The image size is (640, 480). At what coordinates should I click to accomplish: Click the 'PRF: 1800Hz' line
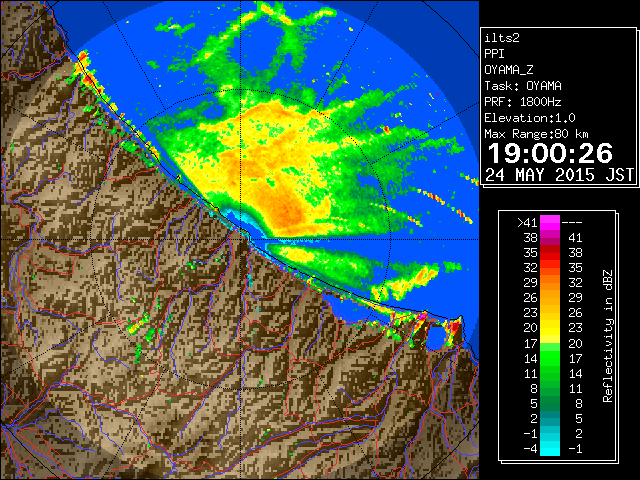(x=523, y=102)
